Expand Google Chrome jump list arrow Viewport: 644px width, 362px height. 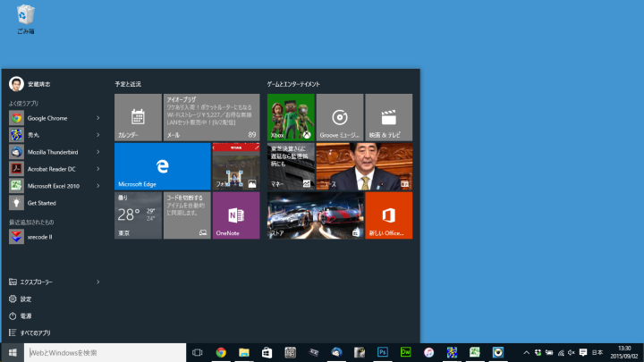pos(97,118)
